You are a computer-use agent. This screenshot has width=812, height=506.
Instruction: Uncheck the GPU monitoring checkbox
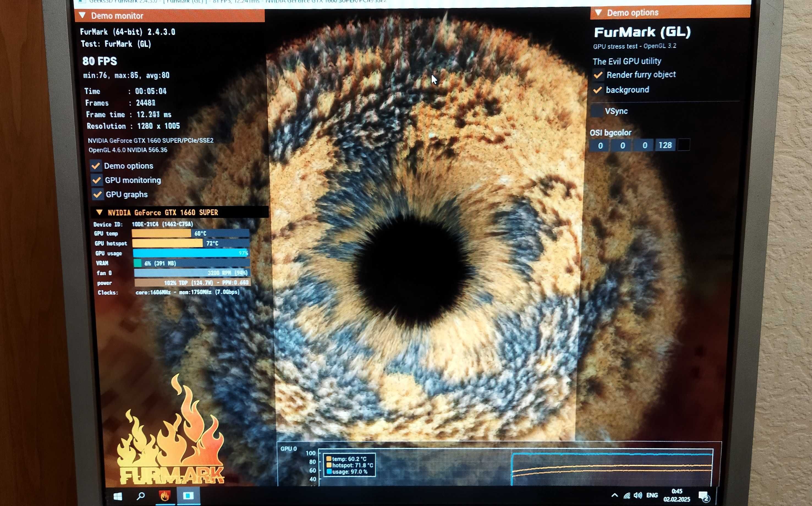click(x=97, y=180)
